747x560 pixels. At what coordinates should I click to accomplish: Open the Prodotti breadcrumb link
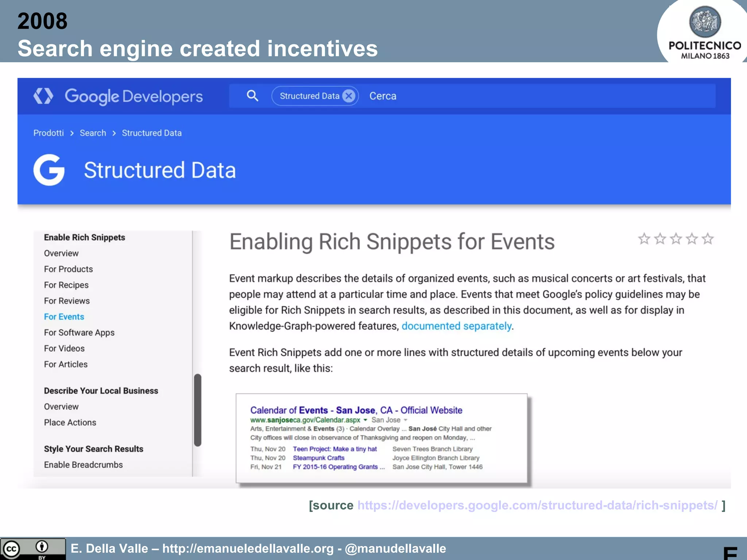(49, 133)
